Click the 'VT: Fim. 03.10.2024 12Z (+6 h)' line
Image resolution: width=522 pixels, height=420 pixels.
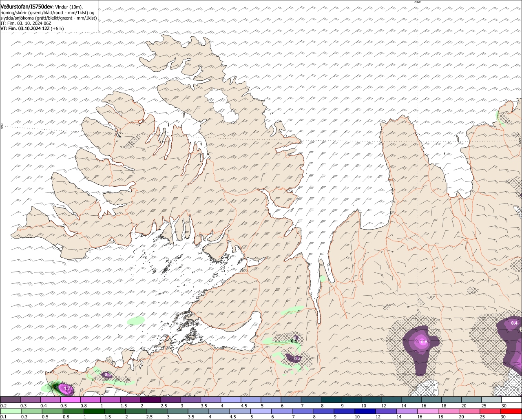(x=32, y=29)
